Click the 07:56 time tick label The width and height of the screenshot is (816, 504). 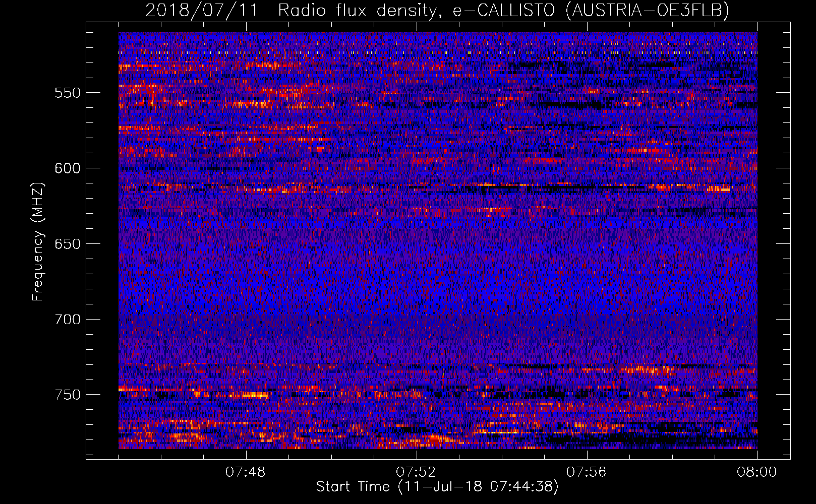tap(587, 472)
